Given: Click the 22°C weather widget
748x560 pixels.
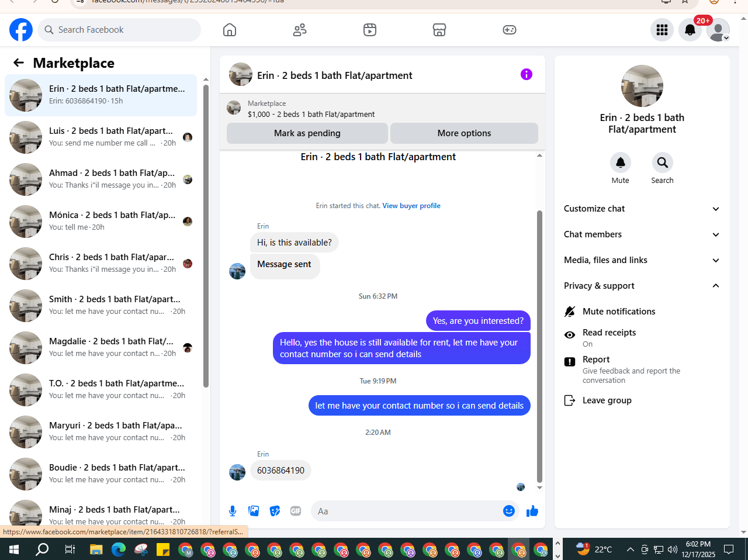Looking at the screenshot, I should coord(594,549).
